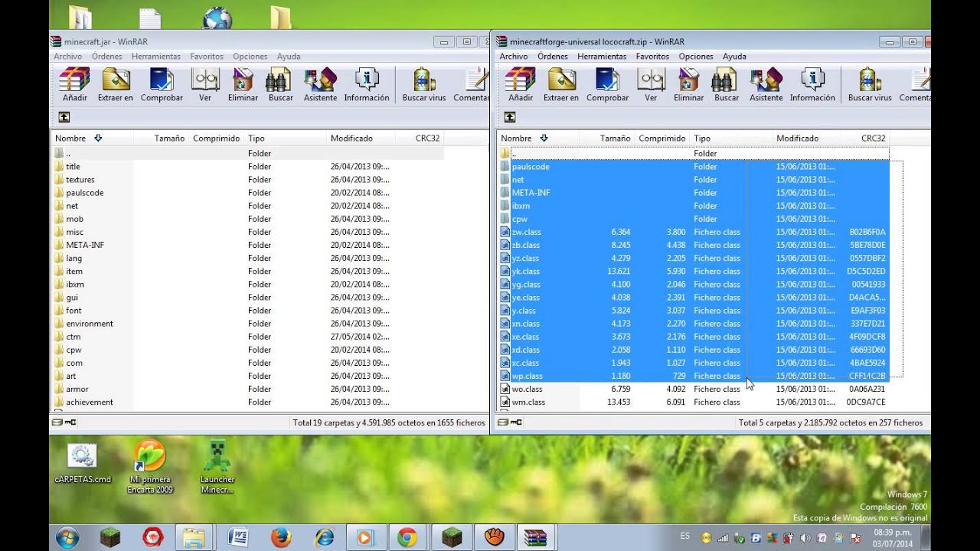Open Asistente in minecraft.jar window

pyautogui.click(x=320, y=85)
